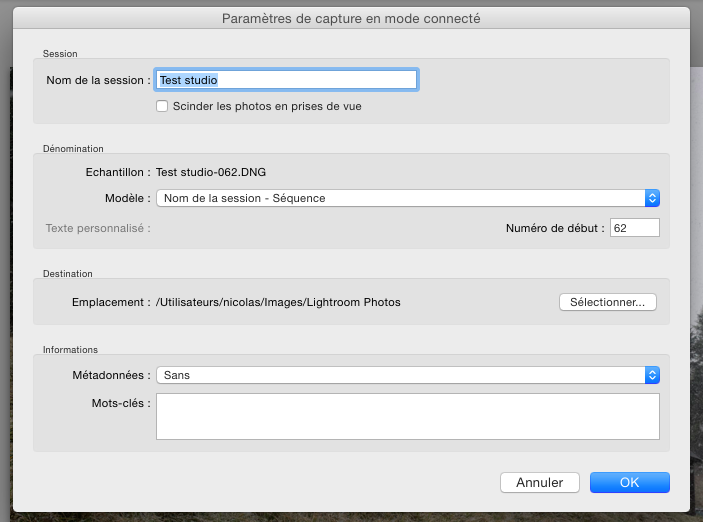Click the path /Utilisateurs/nicolas/Images/Lightroom Photos

click(x=278, y=302)
